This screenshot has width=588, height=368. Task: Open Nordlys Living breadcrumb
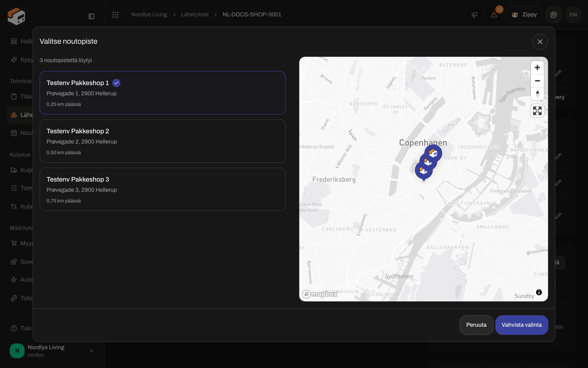click(x=149, y=15)
